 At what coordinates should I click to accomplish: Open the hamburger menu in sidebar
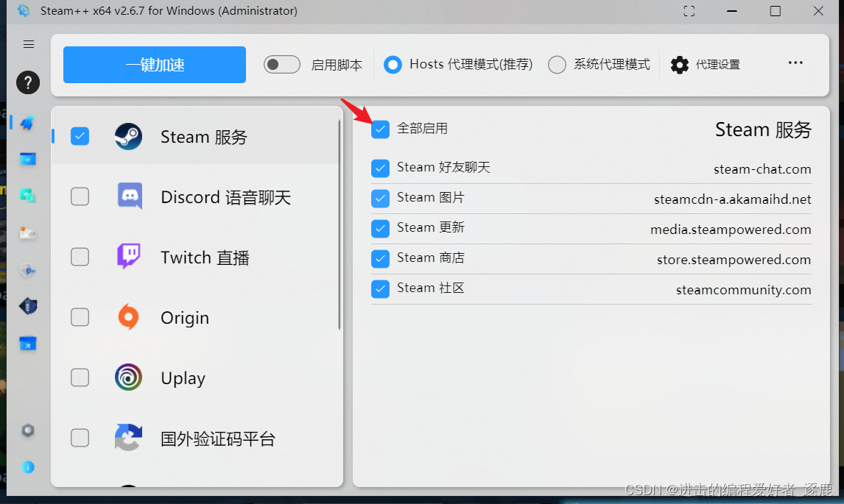click(x=29, y=44)
